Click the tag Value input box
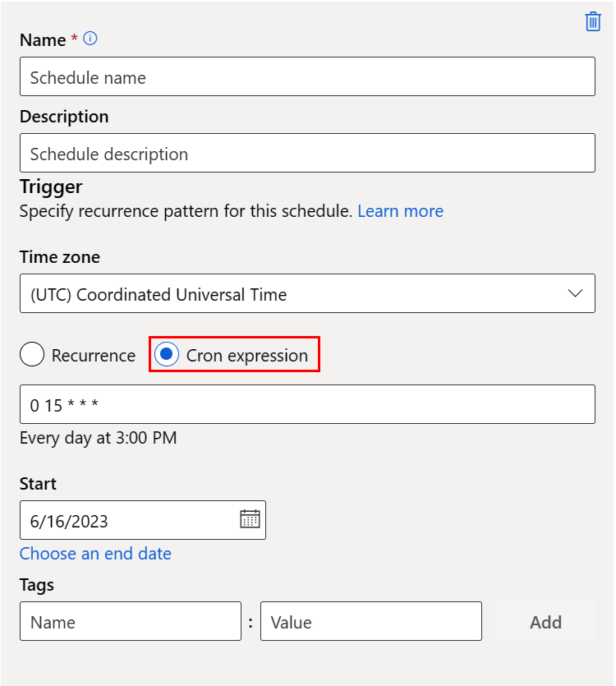 tap(370, 621)
